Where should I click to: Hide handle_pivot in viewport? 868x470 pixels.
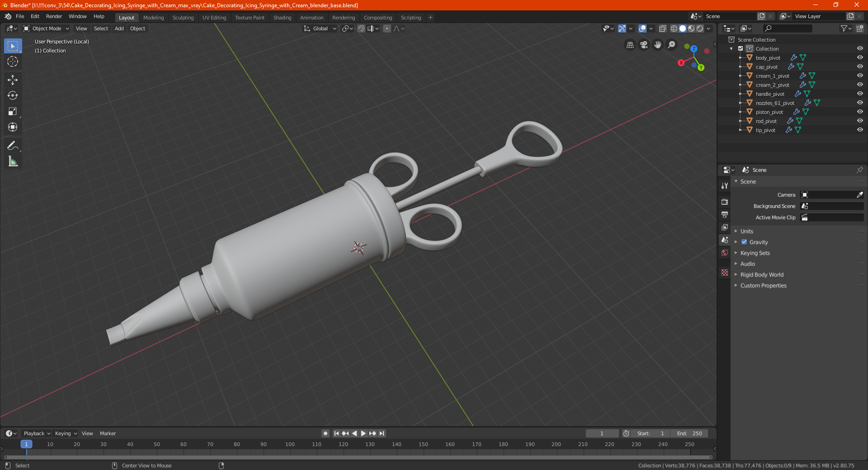point(860,94)
